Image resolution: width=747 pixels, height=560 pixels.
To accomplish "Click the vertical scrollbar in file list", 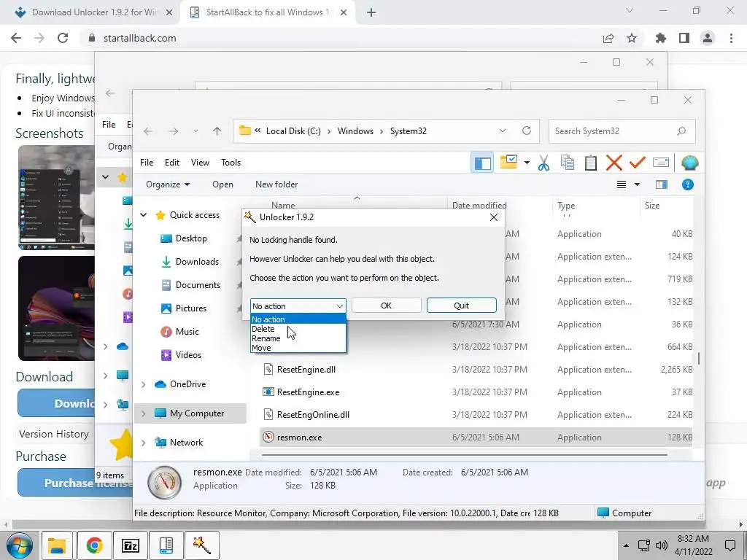I will (x=699, y=358).
